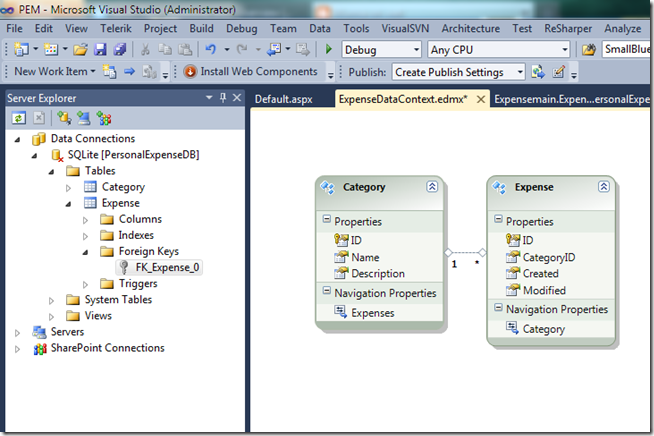This screenshot has width=654, height=436.
Task: Open the Telerik menu
Action: pos(116,28)
